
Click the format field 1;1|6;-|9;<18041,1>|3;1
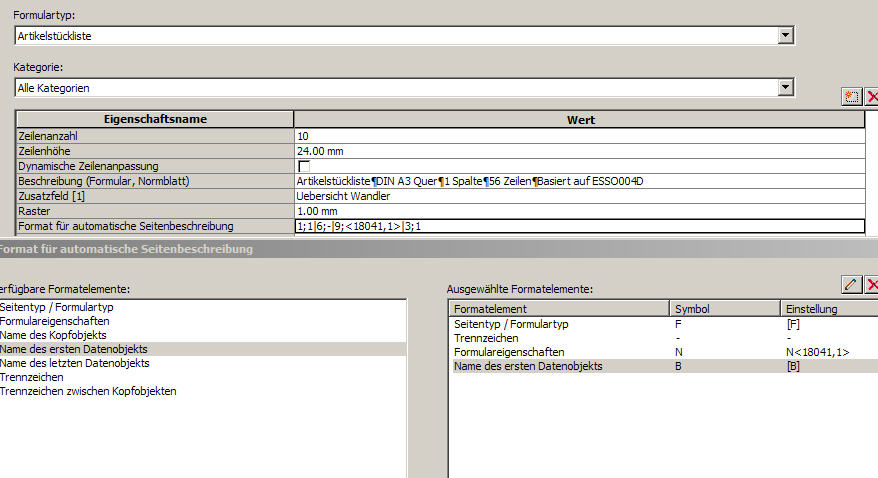[580, 226]
